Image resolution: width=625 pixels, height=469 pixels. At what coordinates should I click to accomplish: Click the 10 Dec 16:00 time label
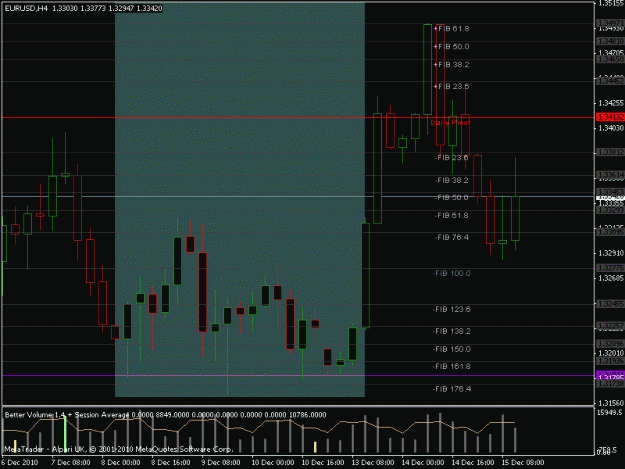tap(322, 462)
